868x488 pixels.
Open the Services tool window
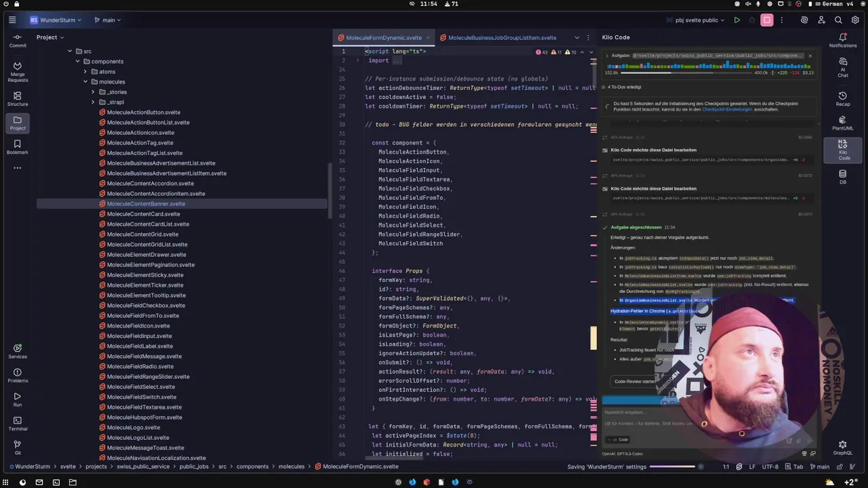pos(18,351)
